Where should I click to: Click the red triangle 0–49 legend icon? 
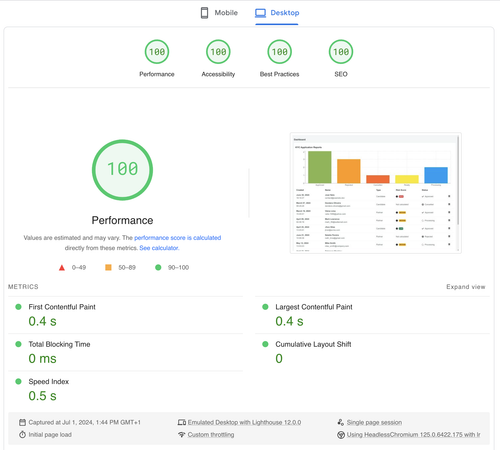coord(62,268)
